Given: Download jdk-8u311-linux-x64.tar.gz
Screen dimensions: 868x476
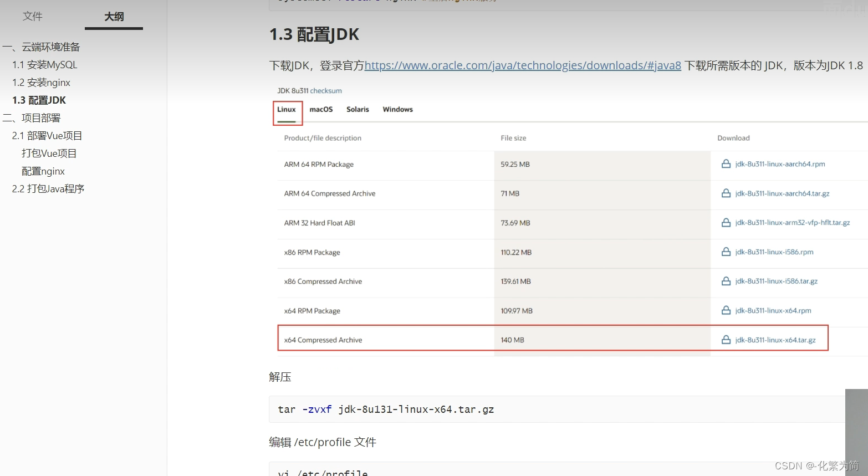Looking at the screenshot, I should [x=775, y=340].
